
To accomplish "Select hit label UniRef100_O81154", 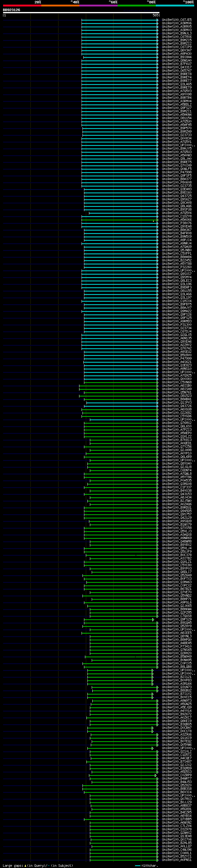I will click(x=177, y=118).
